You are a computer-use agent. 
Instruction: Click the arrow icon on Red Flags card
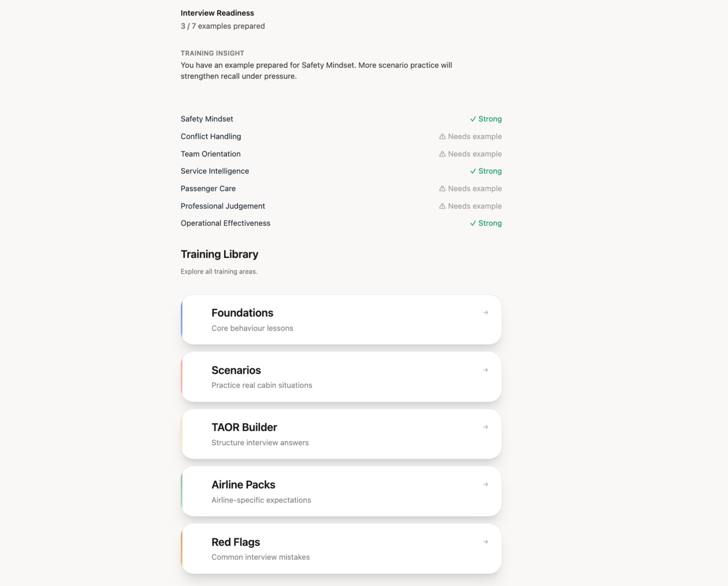coord(485,542)
